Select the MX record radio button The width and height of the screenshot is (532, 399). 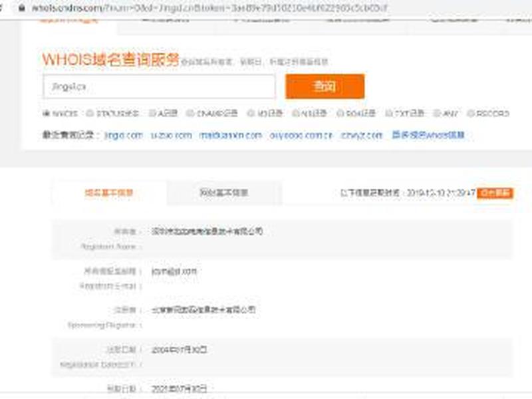[x=251, y=113]
